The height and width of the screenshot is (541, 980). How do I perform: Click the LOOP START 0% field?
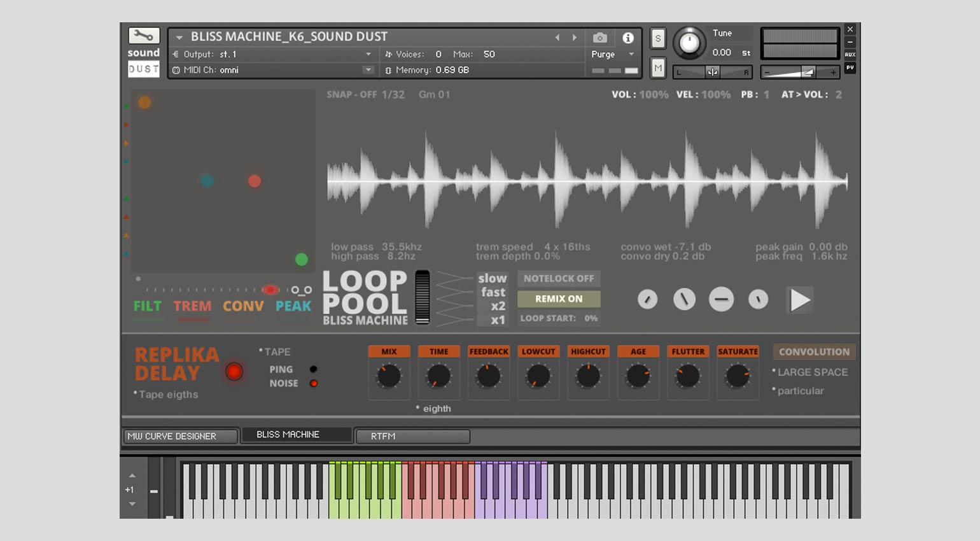559,318
